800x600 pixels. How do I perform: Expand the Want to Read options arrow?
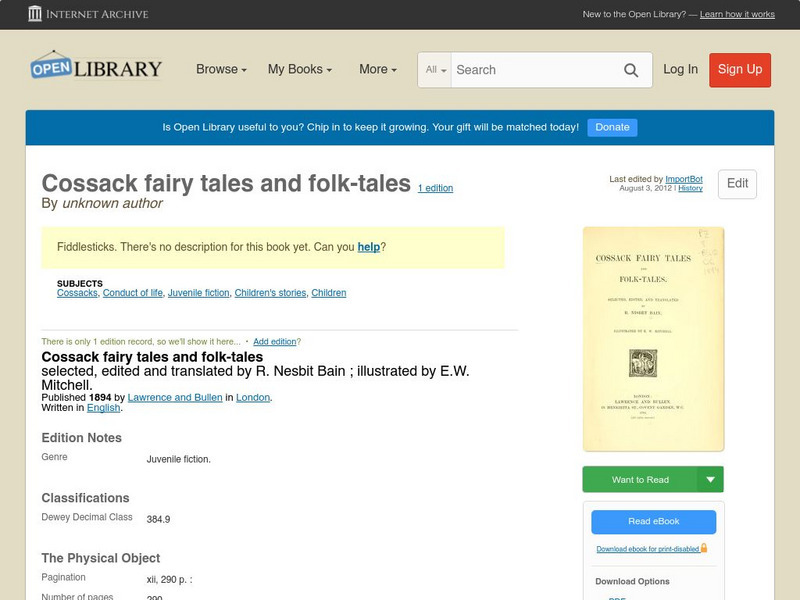tap(711, 479)
